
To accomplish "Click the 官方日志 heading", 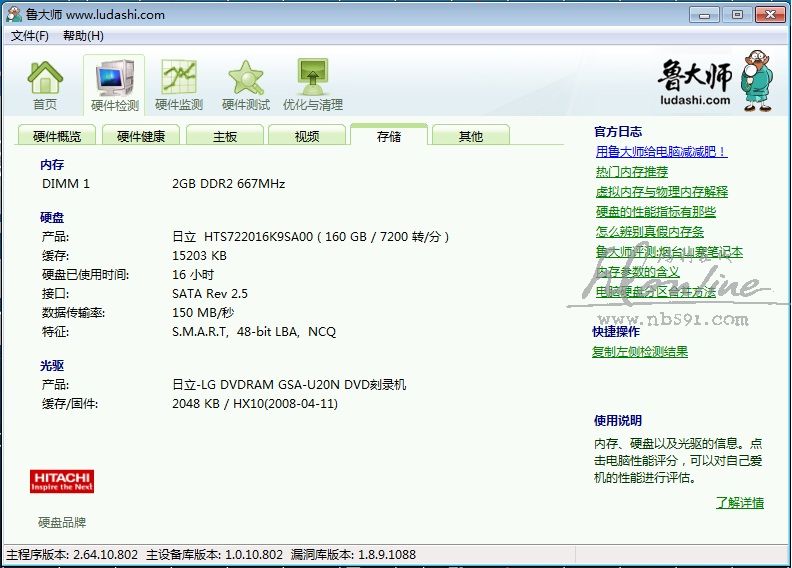I will point(618,132).
